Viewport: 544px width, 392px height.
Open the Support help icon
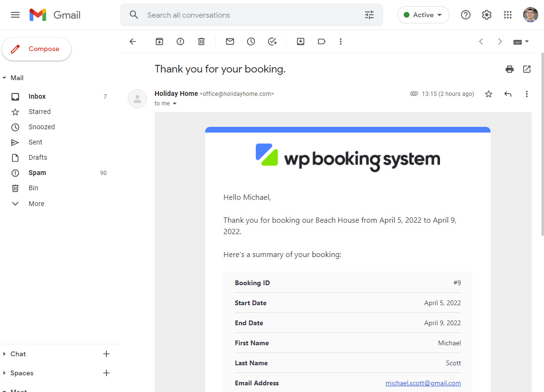pyautogui.click(x=466, y=15)
